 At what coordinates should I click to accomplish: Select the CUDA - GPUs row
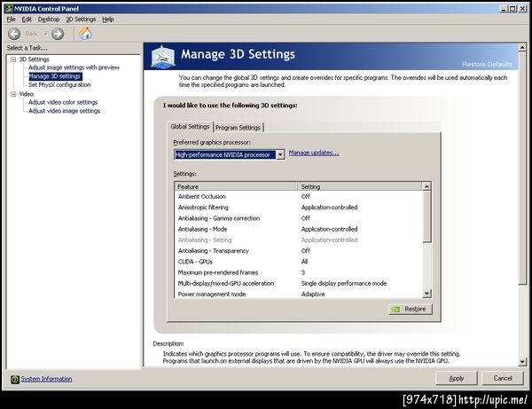click(299, 262)
